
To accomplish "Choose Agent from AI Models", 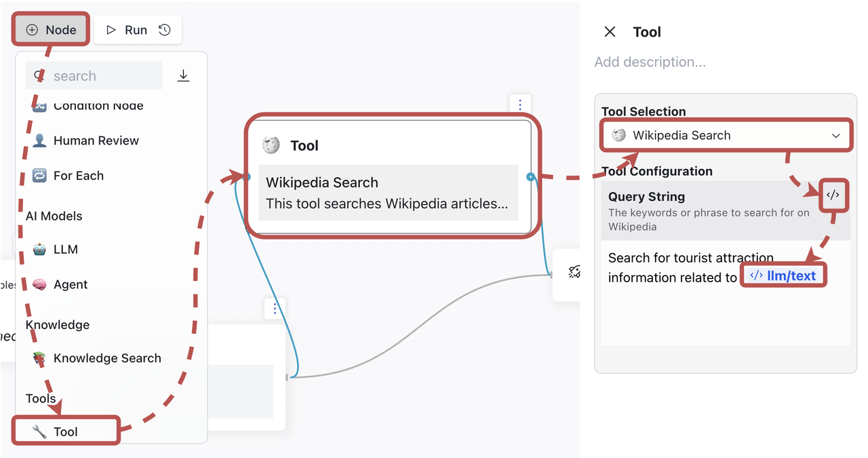I will click(70, 284).
